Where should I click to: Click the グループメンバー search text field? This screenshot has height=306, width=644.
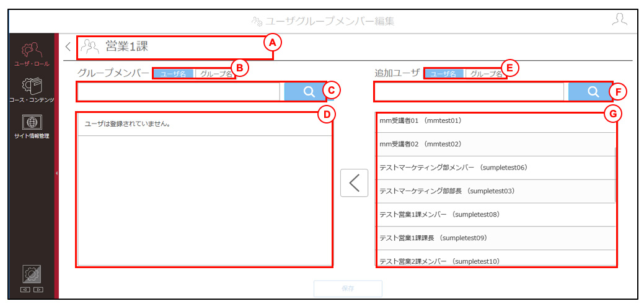pos(179,91)
